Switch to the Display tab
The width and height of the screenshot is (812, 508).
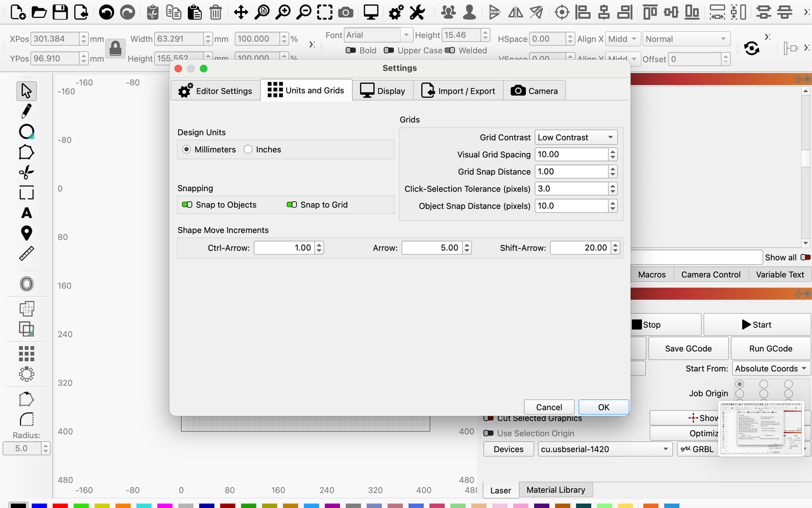click(x=382, y=91)
